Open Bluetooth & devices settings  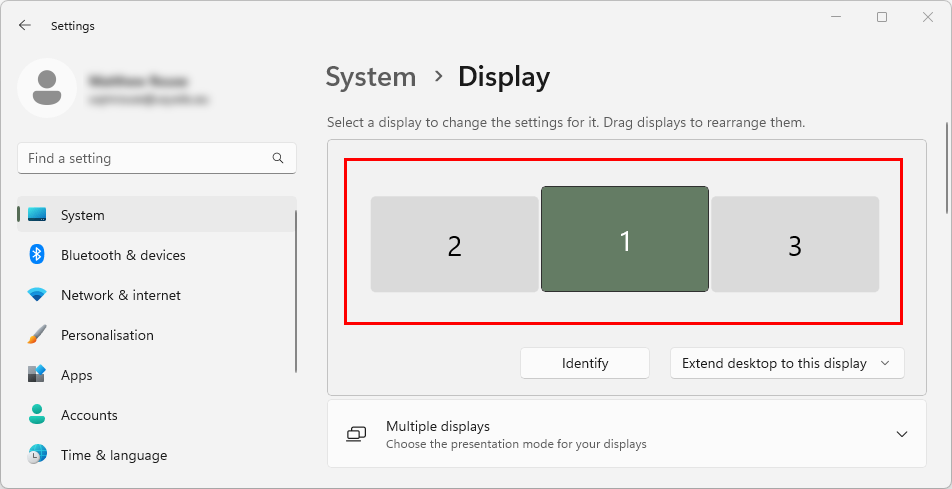tap(157, 255)
